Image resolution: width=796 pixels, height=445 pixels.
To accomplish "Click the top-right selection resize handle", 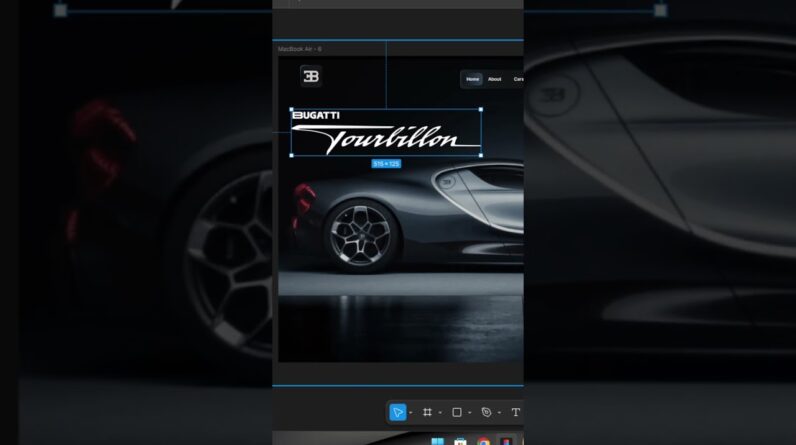I will (481, 109).
